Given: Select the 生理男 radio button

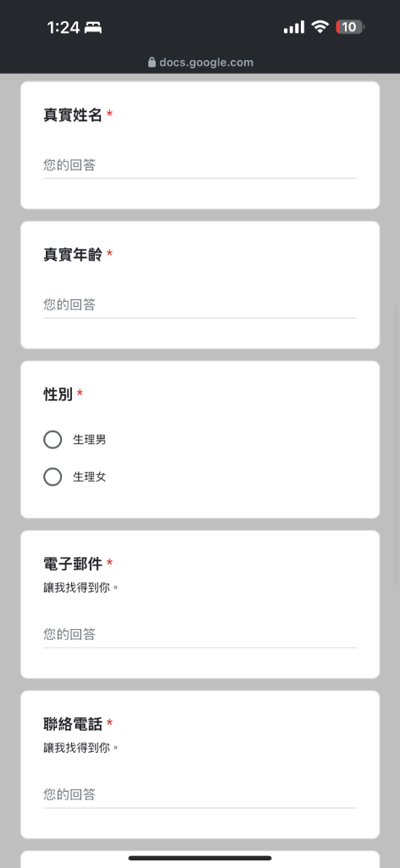Looking at the screenshot, I should 53,440.
